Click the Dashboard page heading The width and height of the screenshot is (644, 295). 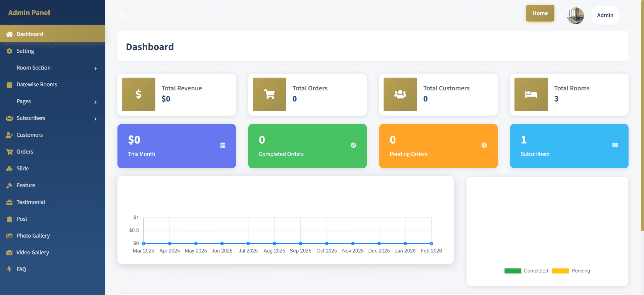(150, 47)
